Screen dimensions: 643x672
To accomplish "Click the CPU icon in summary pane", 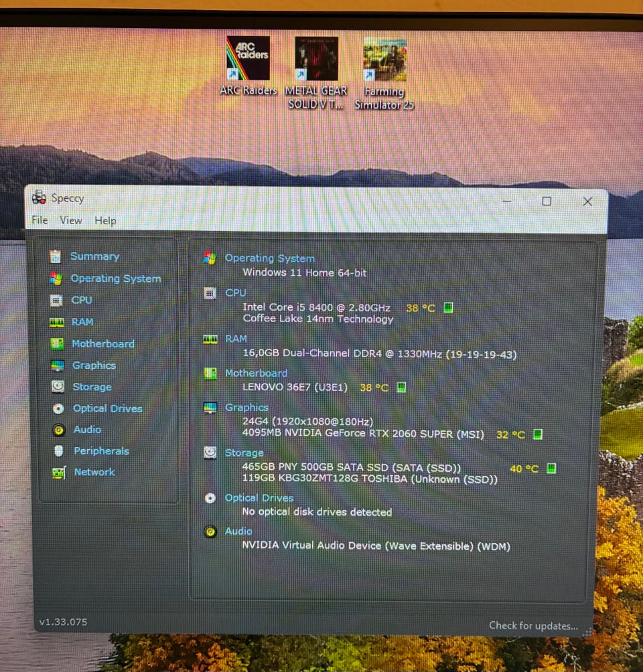I will (210, 293).
